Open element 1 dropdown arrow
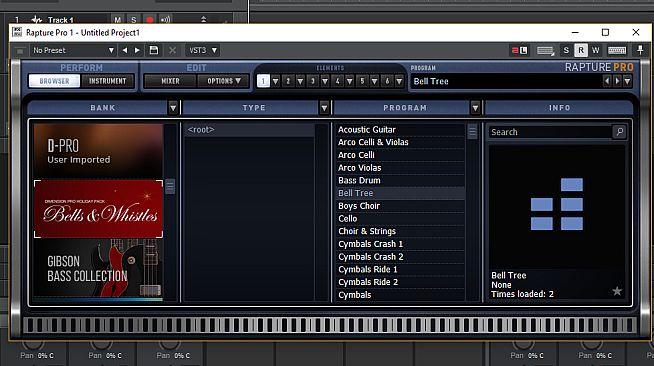The image size is (654, 366). (275, 81)
